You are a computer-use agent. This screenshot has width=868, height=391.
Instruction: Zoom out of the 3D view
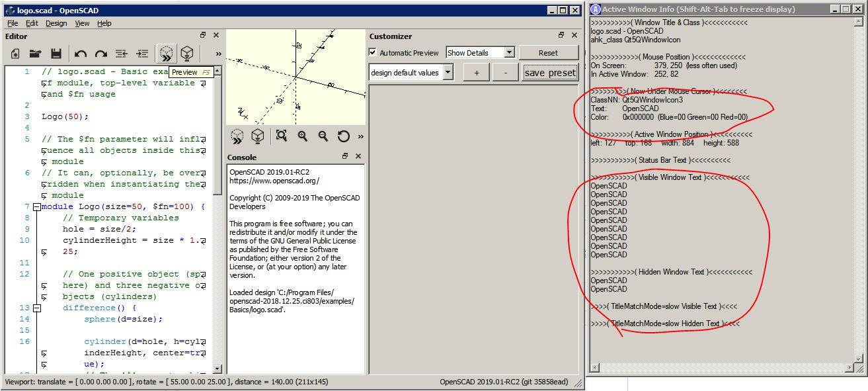323,136
